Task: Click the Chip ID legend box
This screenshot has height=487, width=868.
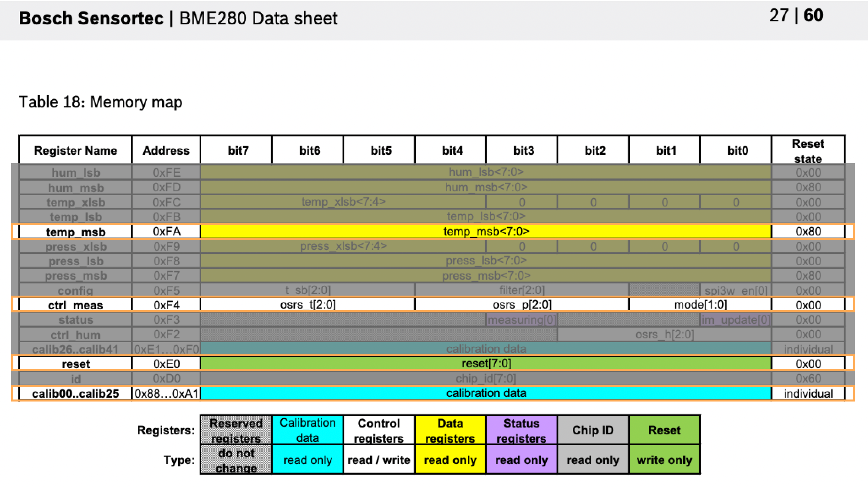Action: pyautogui.click(x=593, y=430)
